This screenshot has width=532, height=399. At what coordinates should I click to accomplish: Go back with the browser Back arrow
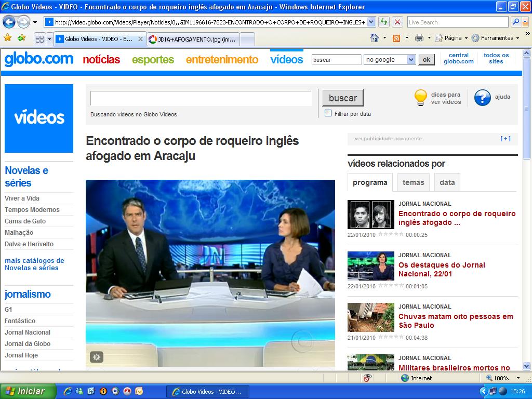pos(9,22)
